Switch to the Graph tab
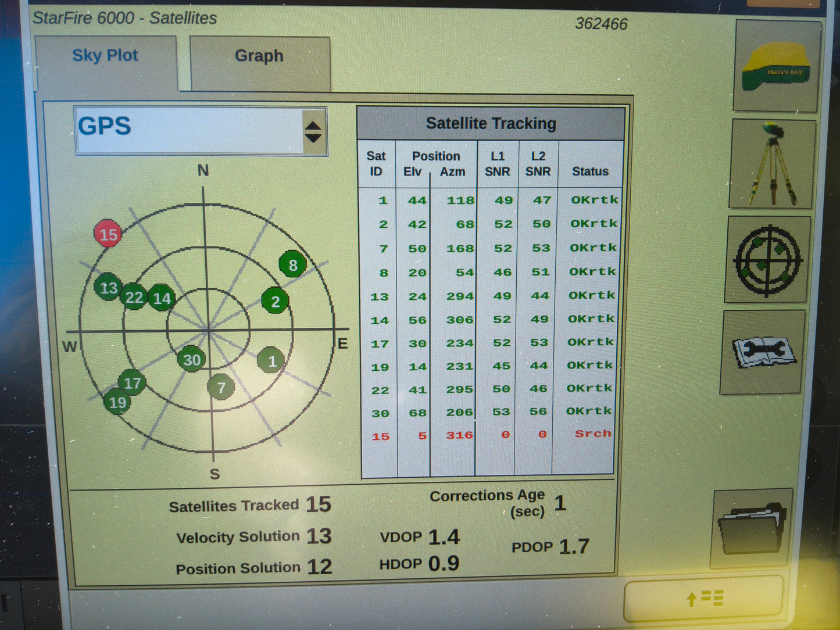 pyautogui.click(x=258, y=56)
